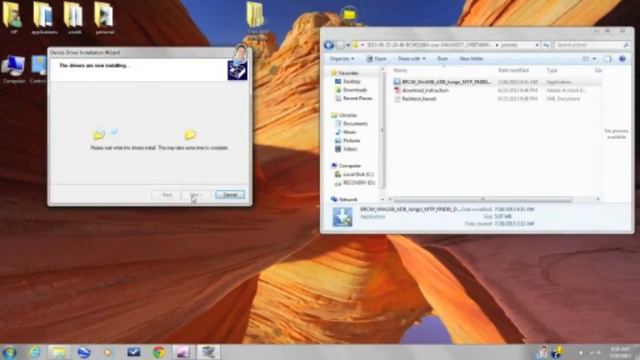Click the search magnifier icon in Explorer
640x360 pixels.
626,45
